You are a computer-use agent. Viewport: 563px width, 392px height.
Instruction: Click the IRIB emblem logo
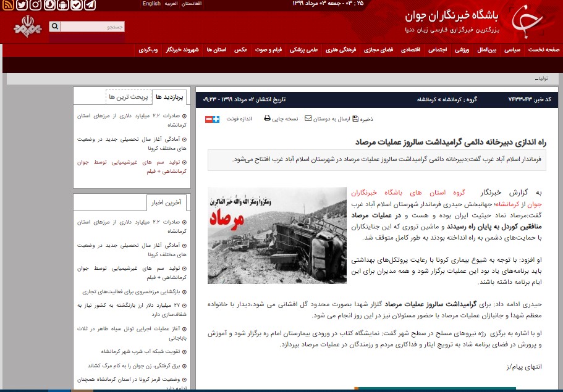28,27
